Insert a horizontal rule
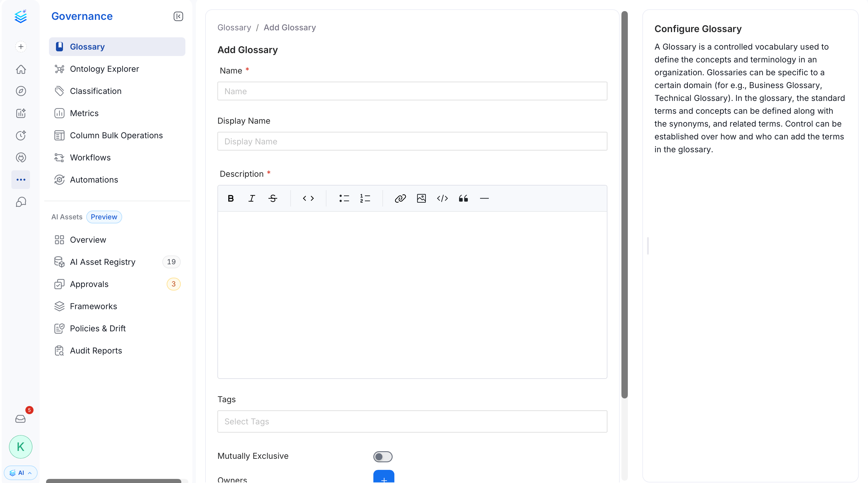Image resolution: width=868 pixels, height=483 pixels. pos(484,198)
